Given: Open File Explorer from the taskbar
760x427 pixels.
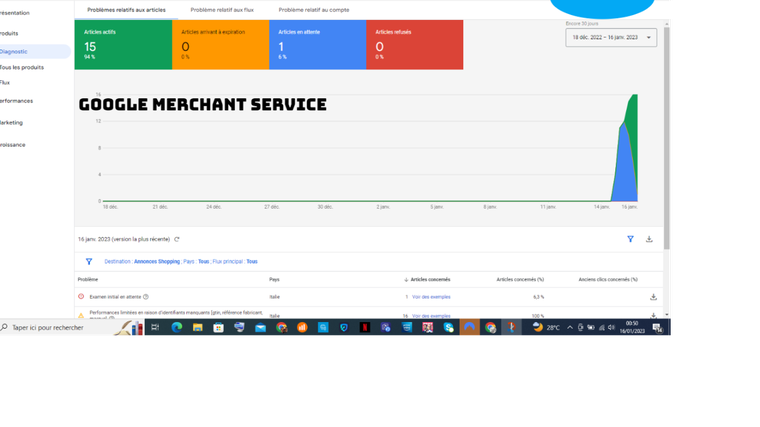Looking at the screenshot, I should click(197, 327).
